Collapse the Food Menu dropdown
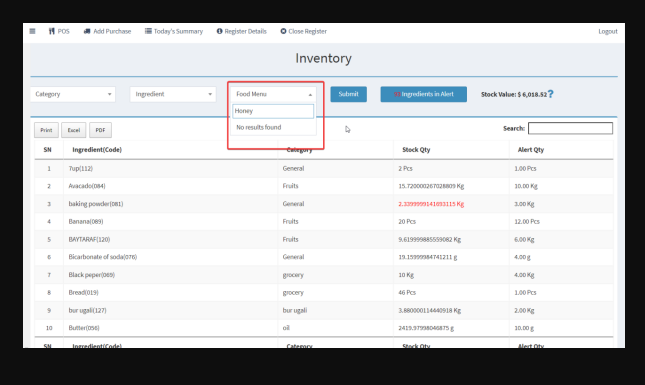The image size is (645, 385). 273,94
